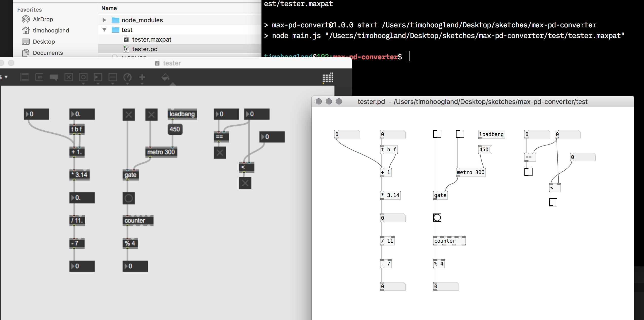Toggle the X box above metro 300
This screenshot has width=644, height=320.
click(151, 115)
